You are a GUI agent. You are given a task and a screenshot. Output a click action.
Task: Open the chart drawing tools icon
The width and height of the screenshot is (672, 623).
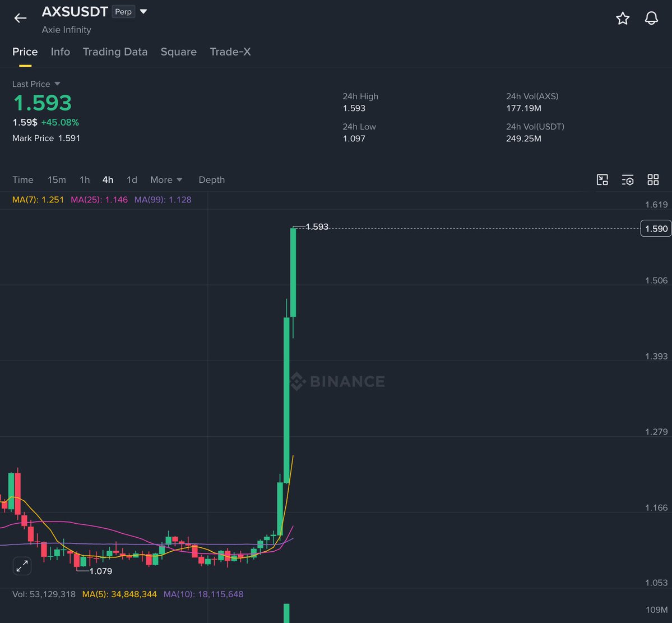602,179
